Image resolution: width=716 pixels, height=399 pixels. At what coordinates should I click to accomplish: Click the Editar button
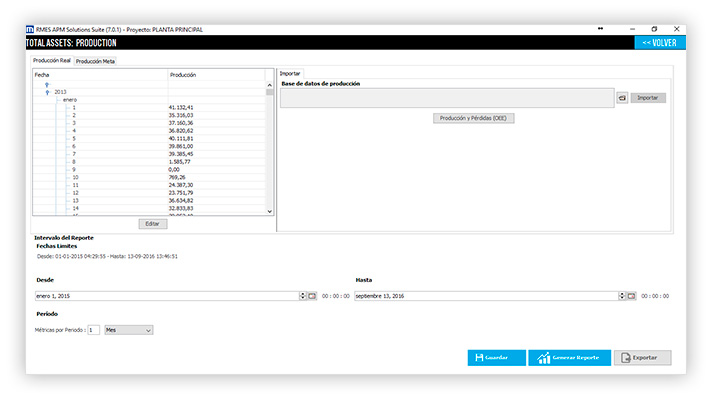(x=153, y=224)
